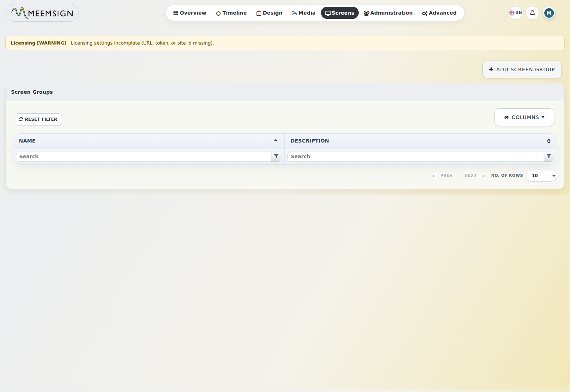Open the Design menu

pos(269,13)
